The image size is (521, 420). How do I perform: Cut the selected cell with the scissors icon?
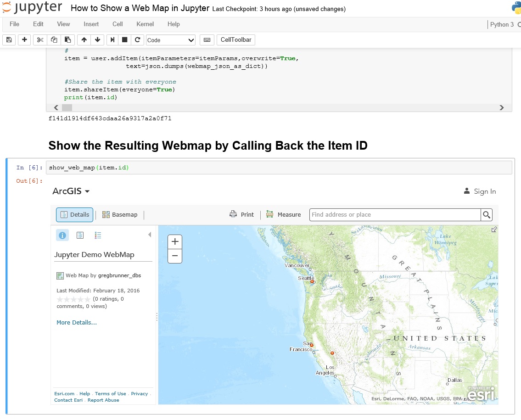40,40
